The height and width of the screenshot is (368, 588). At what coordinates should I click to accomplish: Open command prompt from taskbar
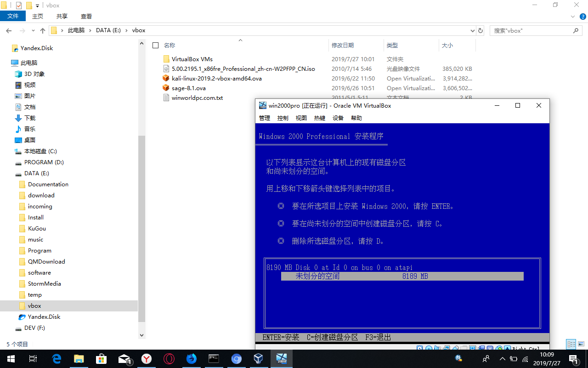tap(214, 358)
